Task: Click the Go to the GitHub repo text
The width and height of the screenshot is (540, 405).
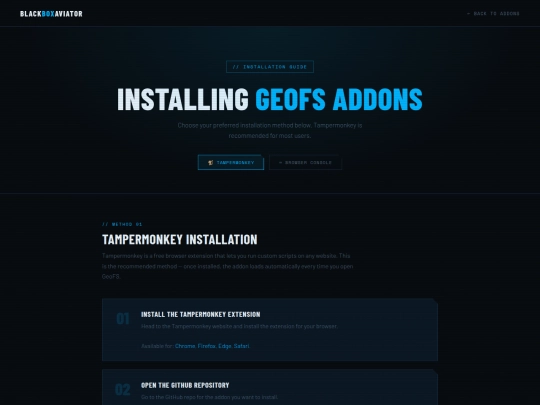Action: point(209,397)
